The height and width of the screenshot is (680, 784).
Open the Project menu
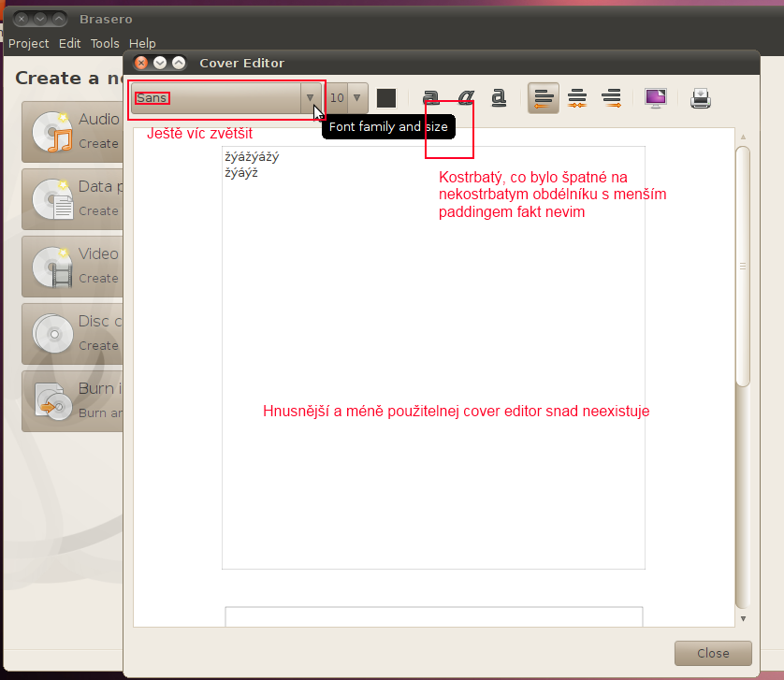28,43
